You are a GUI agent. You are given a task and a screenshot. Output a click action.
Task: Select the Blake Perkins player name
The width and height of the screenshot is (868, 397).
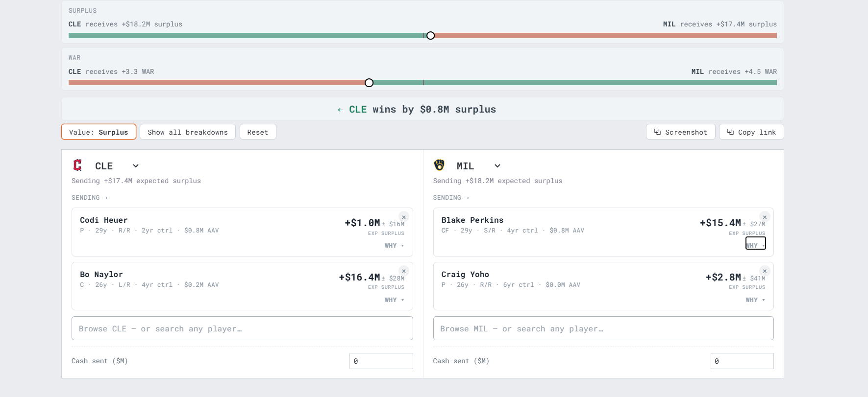coord(472,220)
